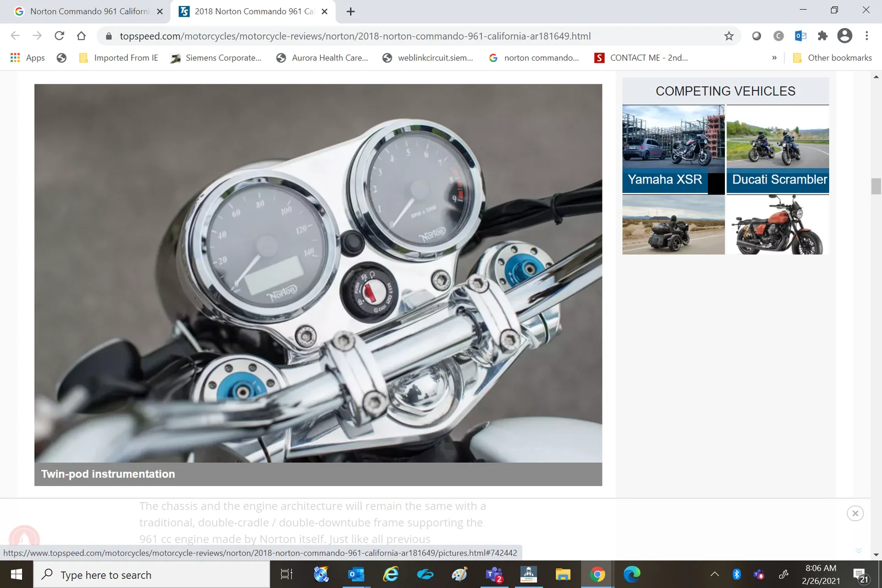The width and height of the screenshot is (882, 588).
Task: Open Chrome's three-dot menu
Action: 867,36
